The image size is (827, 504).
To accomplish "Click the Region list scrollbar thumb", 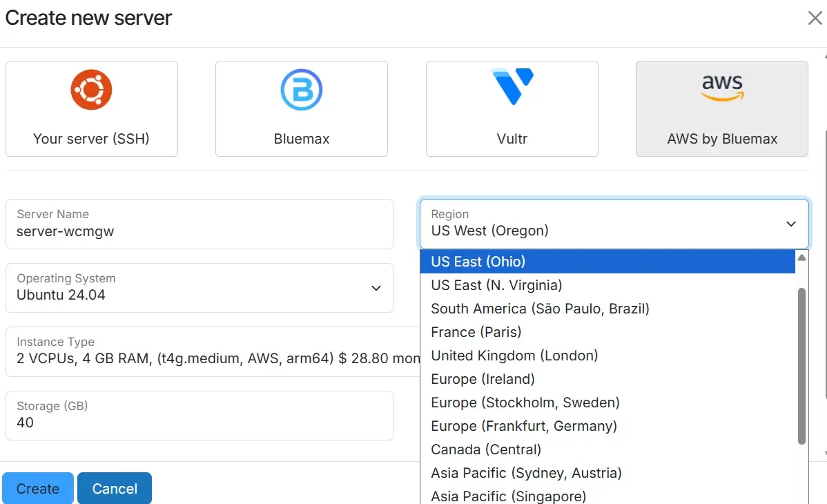I will [801, 366].
